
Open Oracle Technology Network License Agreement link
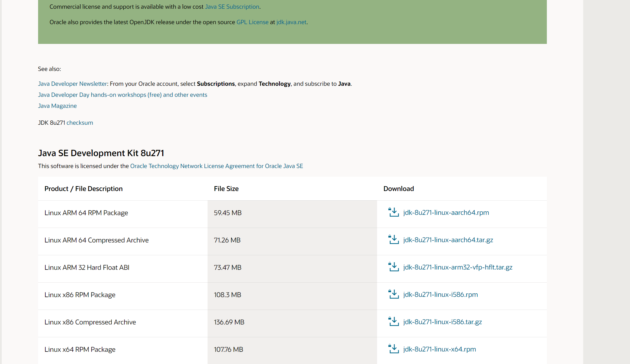pyautogui.click(x=217, y=166)
